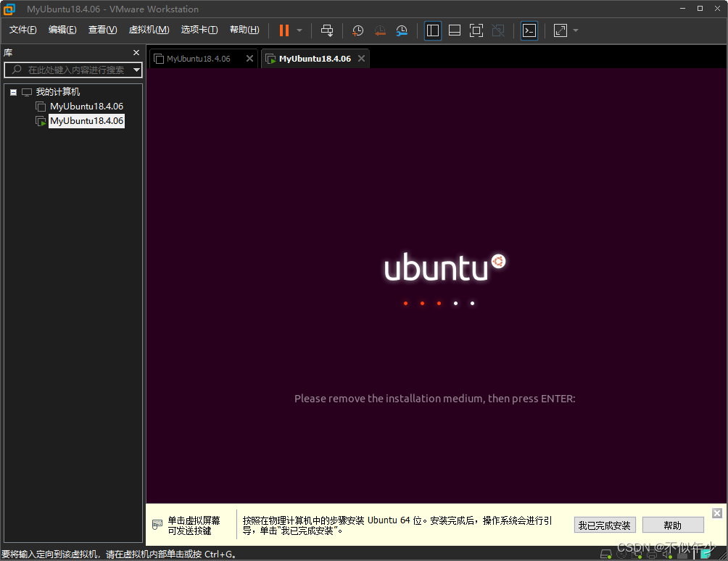Click 我已完成安装 button
Screen dimensions: 728x561
click(605, 525)
